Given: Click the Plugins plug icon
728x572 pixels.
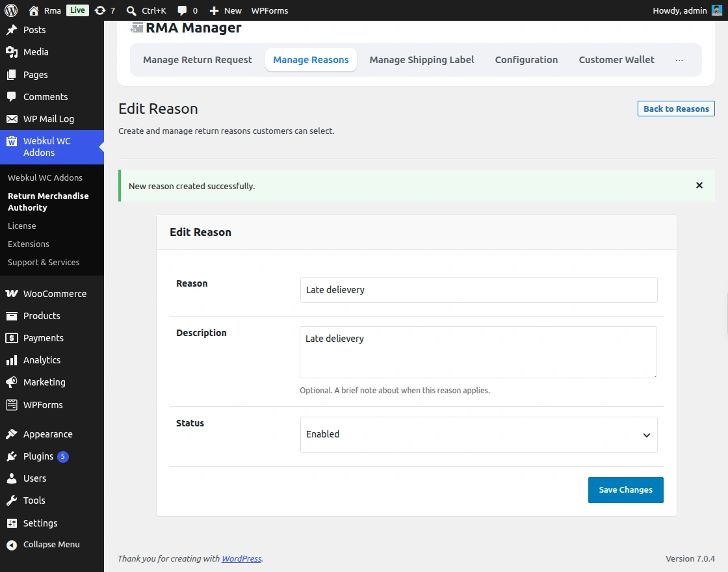Looking at the screenshot, I should click(12, 456).
